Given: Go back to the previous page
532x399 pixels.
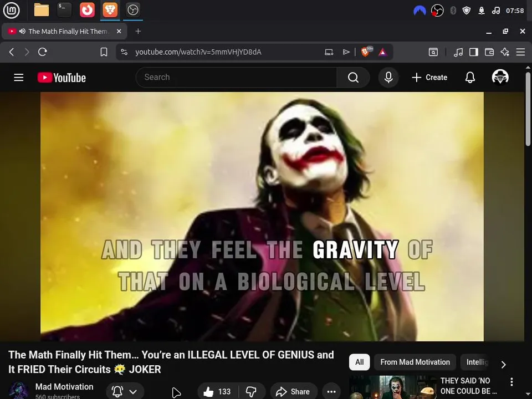Looking at the screenshot, I should click(x=12, y=52).
